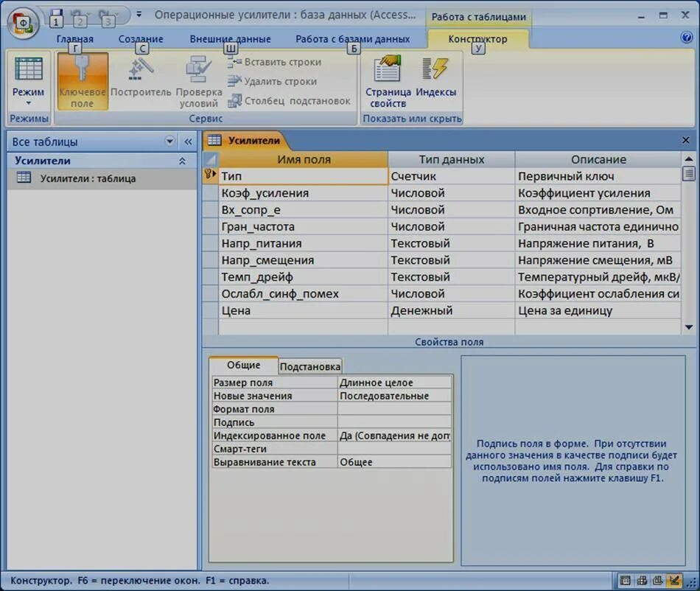
Task: Click the Office button logo
Action: click(x=22, y=23)
